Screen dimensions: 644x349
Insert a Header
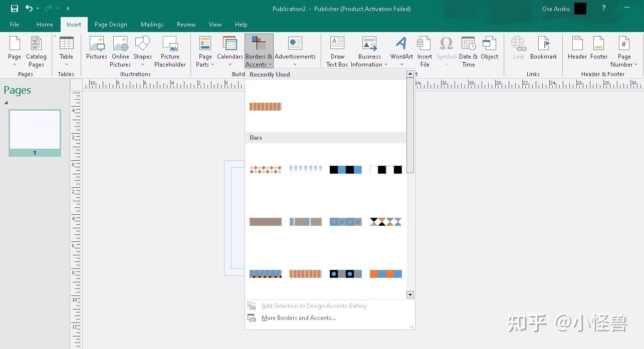click(x=577, y=50)
